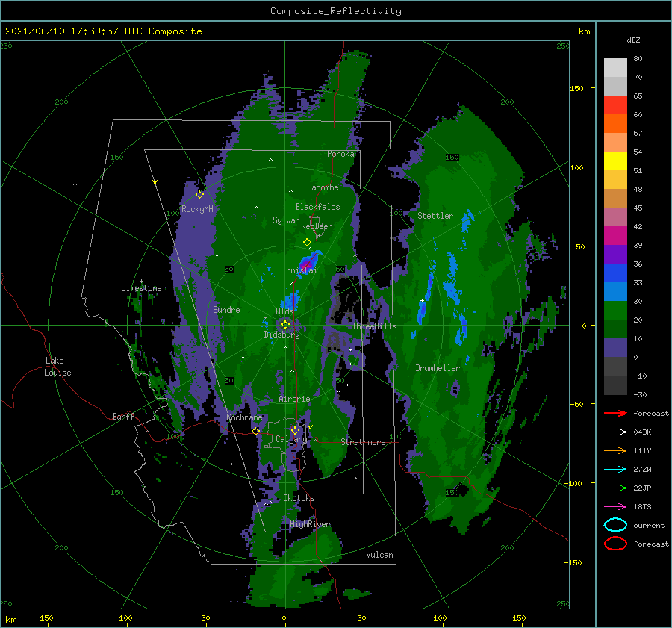Image resolution: width=672 pixels, height=628 pixels.
Task: Click the asterisk marker above Limestone
Action: click(x=141, y=282)
